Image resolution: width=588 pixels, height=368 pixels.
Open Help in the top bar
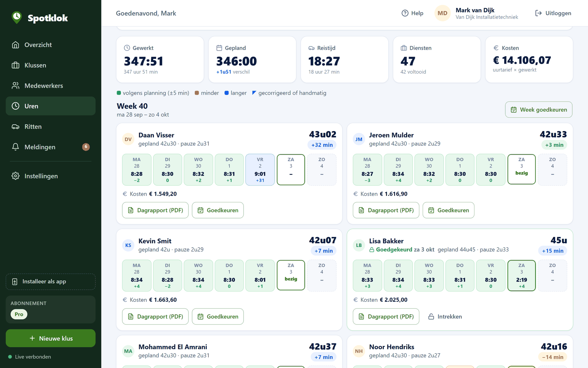(412, 13)
